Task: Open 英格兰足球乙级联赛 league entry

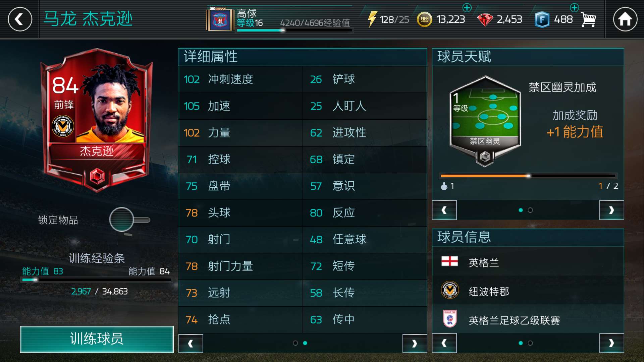Action: pos(528,319)
